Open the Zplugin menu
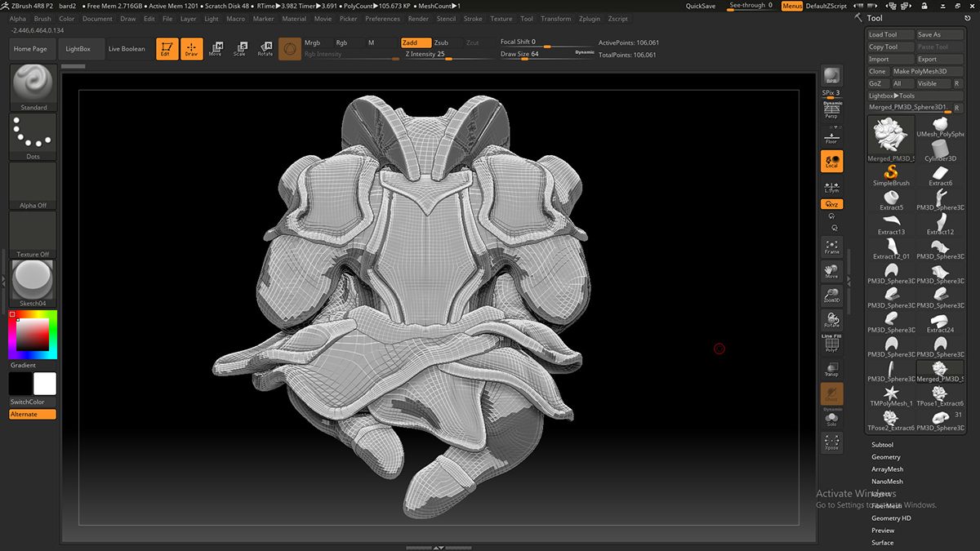This screenshot has height=551, width=980. coord(589,19)
